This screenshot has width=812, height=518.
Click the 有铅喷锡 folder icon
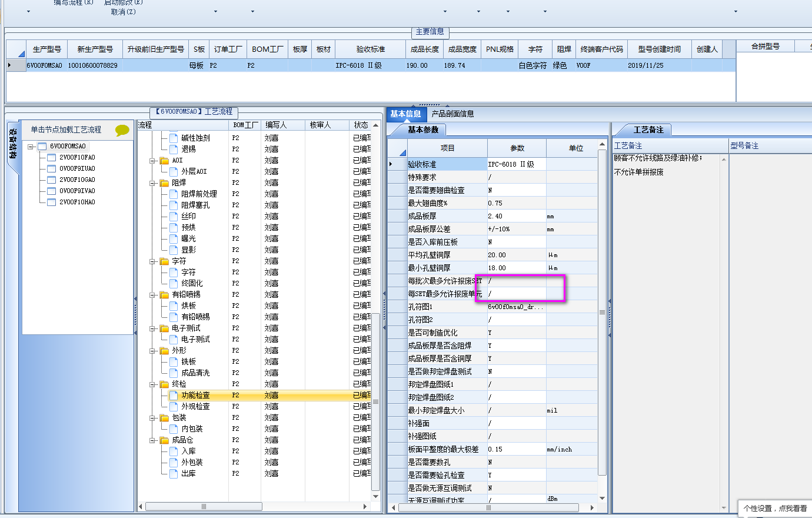pos(164,294)
